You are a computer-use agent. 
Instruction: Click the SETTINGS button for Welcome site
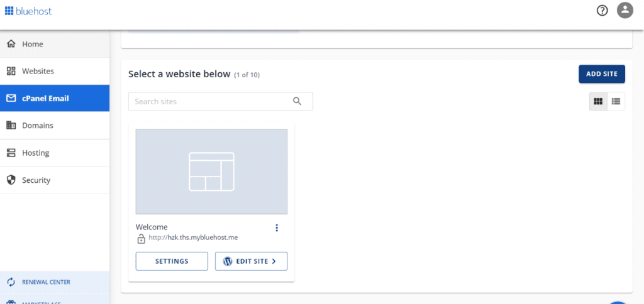pyautogui.click(x=172, y=261)
